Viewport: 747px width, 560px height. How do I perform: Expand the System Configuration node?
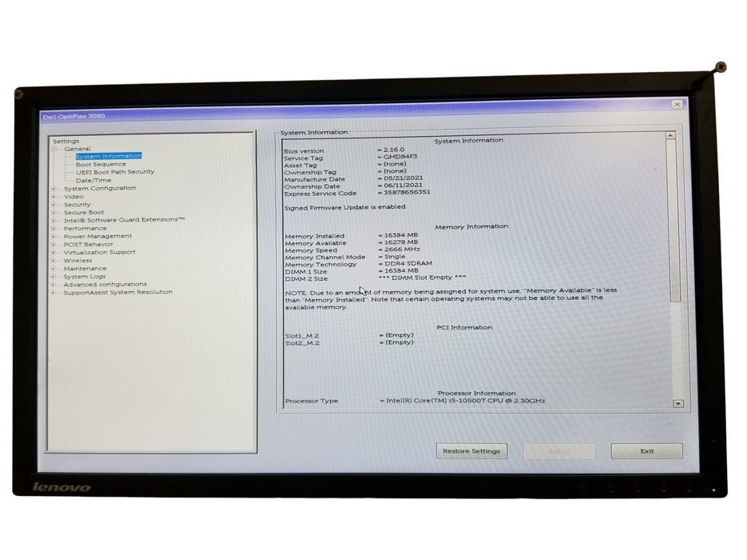pos(54,189)
